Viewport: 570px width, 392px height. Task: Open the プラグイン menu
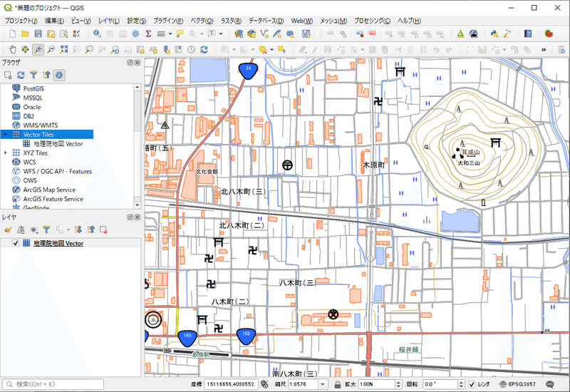168,21
